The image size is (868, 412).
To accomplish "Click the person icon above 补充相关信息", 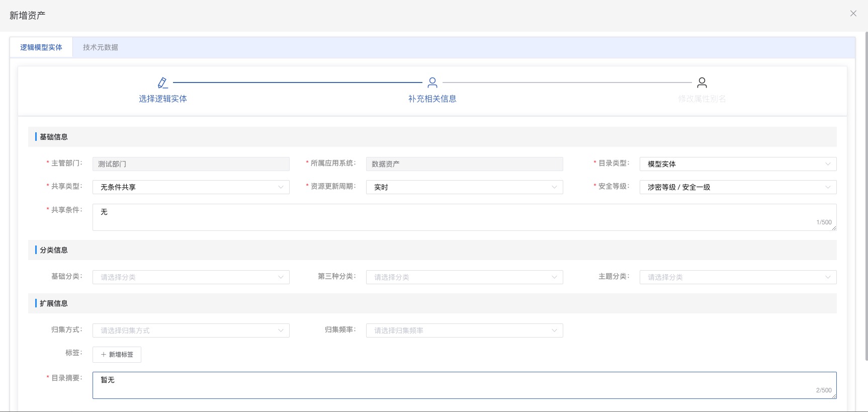I will 432,83.
